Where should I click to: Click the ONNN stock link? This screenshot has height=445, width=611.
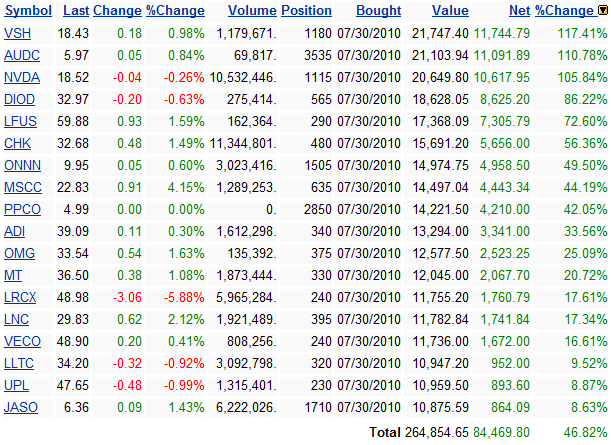22,166
